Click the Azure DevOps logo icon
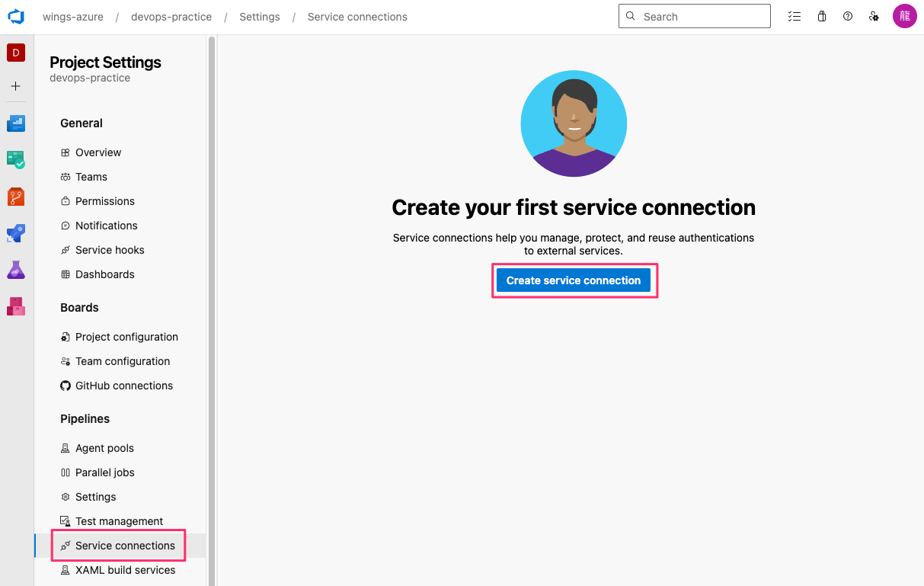The width and height of the screenshot is (924, 586). [16, 17]
